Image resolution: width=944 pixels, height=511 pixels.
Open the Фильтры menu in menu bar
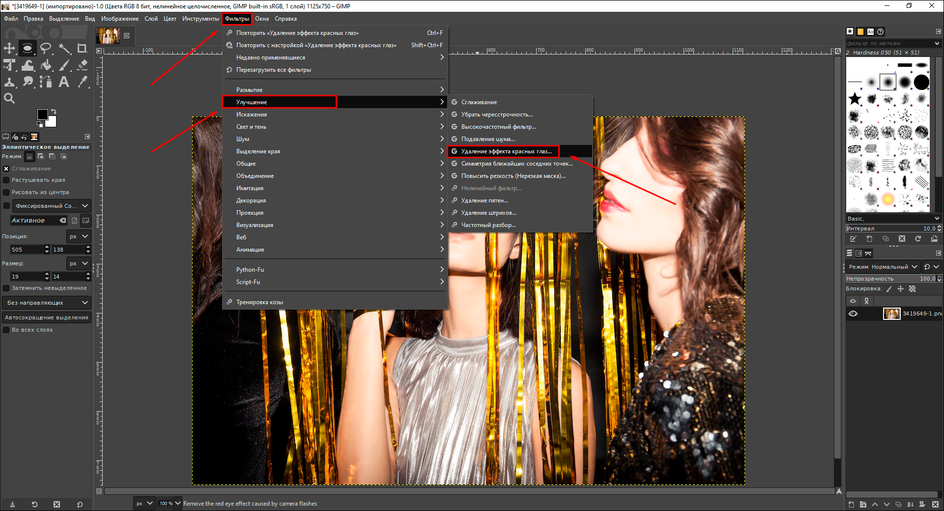coord(237,18)
